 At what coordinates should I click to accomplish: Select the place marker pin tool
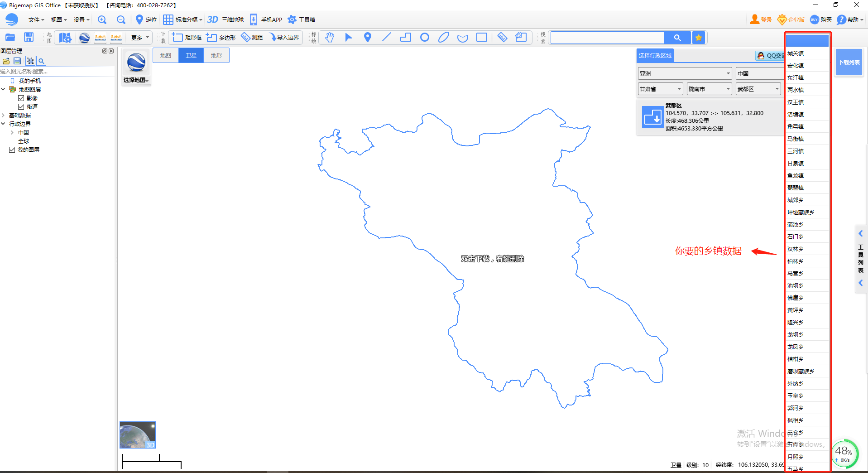coord(368,38)
